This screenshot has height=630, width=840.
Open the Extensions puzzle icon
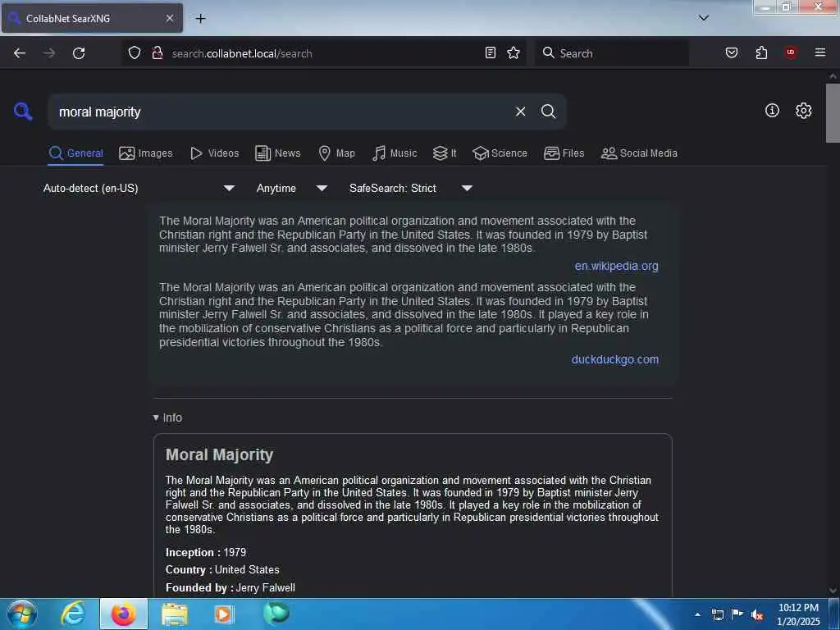(x=761, y=52)
